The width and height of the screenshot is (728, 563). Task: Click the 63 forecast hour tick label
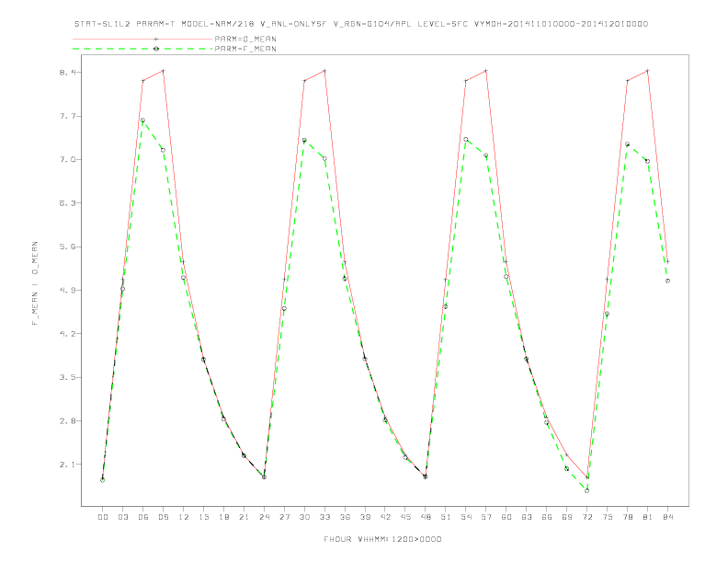tap(527, 517)
